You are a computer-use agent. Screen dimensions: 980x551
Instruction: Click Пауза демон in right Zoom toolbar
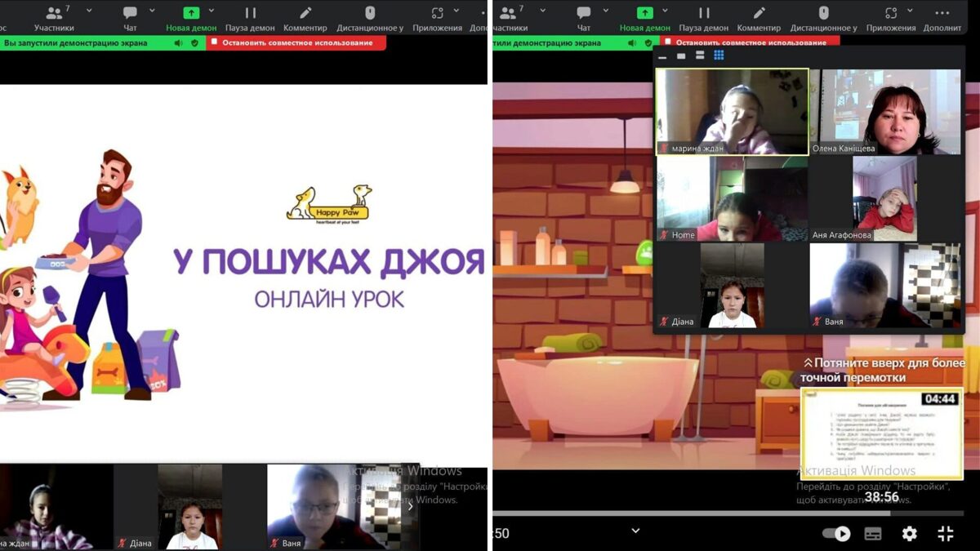click(x=704, y=18)
